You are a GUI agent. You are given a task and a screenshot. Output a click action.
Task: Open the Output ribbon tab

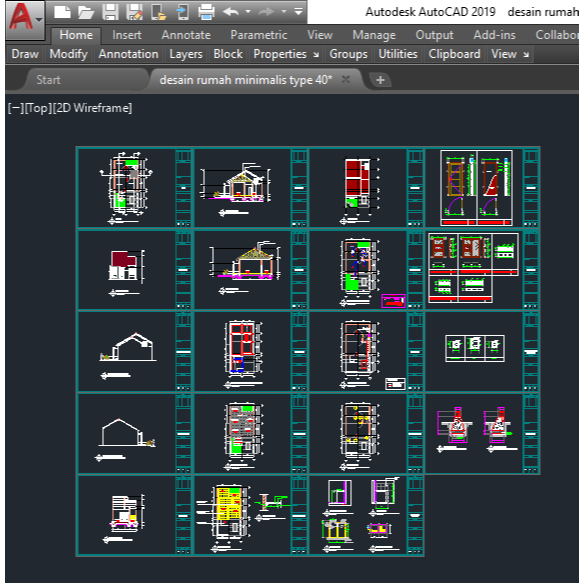pyautogui.click(x=434, y=35)
